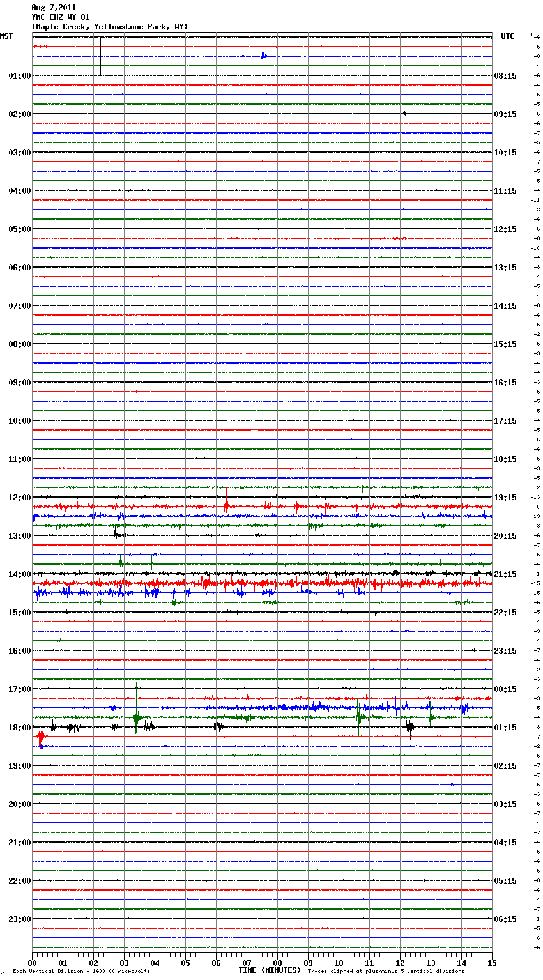The image size is (543, 980).
Task: Click 'Traces clipped at plus/minus 5 vertical divisions' note
Action: [386, 972]
